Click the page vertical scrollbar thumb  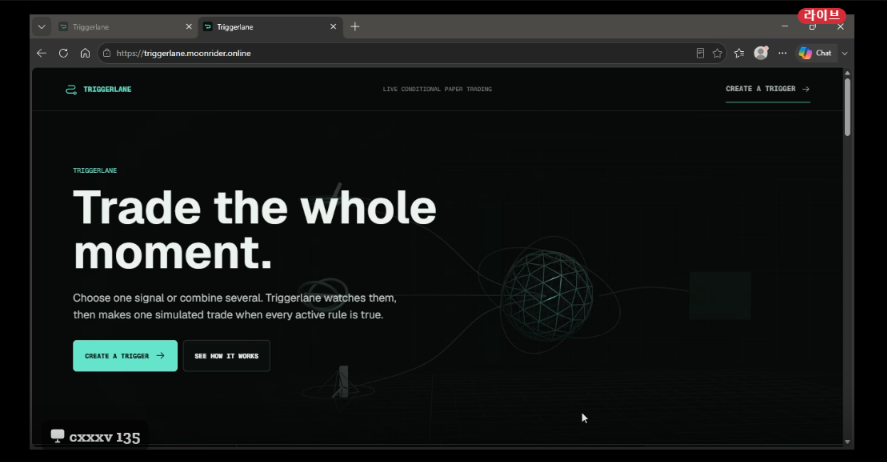click(x=847, y=107)
